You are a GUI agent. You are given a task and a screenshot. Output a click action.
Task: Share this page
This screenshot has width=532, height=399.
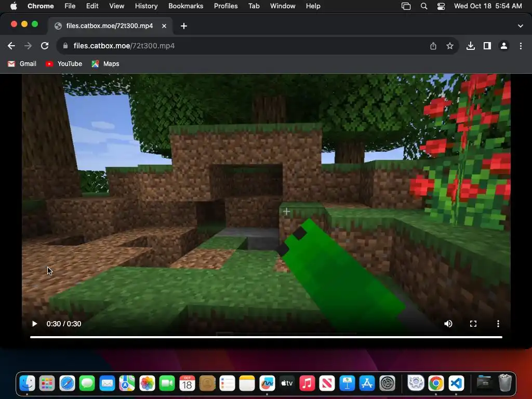[x=433, y=46]
